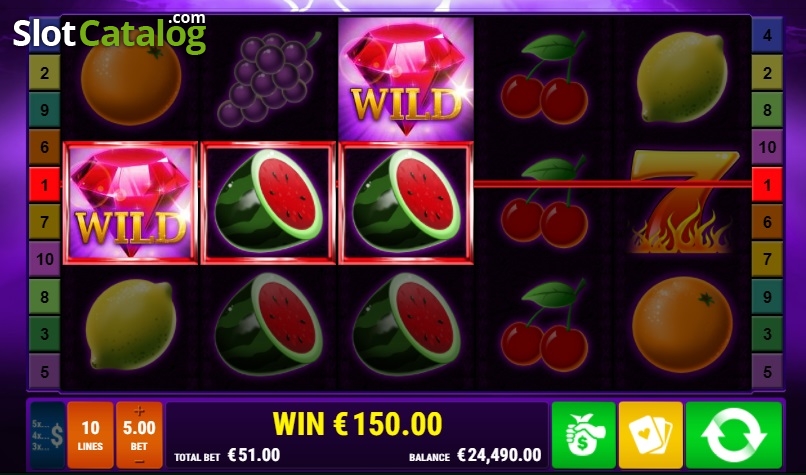
Task: Select payline 5 on the right side
Action: click(x=767, y=371)
